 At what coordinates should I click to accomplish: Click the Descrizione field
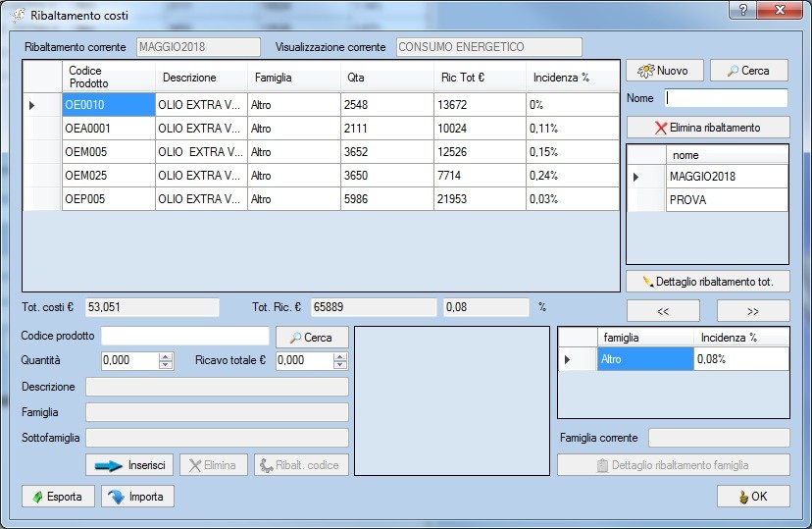[217, 387]
